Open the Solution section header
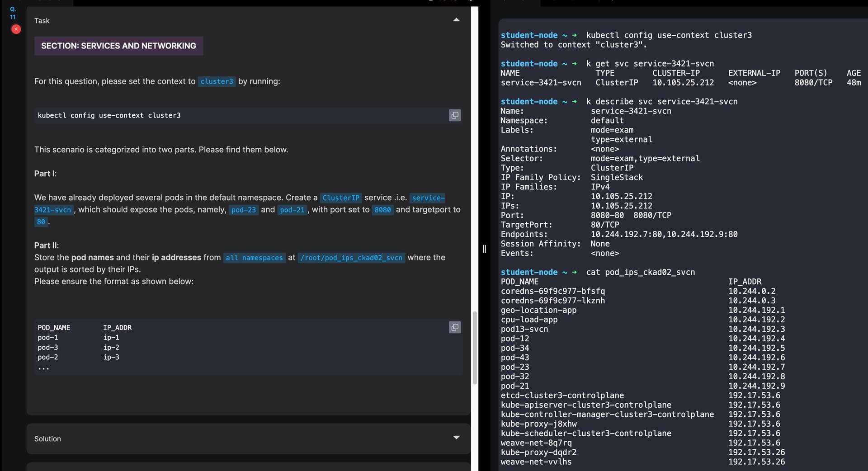Image resolution: width=868 pixels, height=471 pixels. [x=47, y=439]
